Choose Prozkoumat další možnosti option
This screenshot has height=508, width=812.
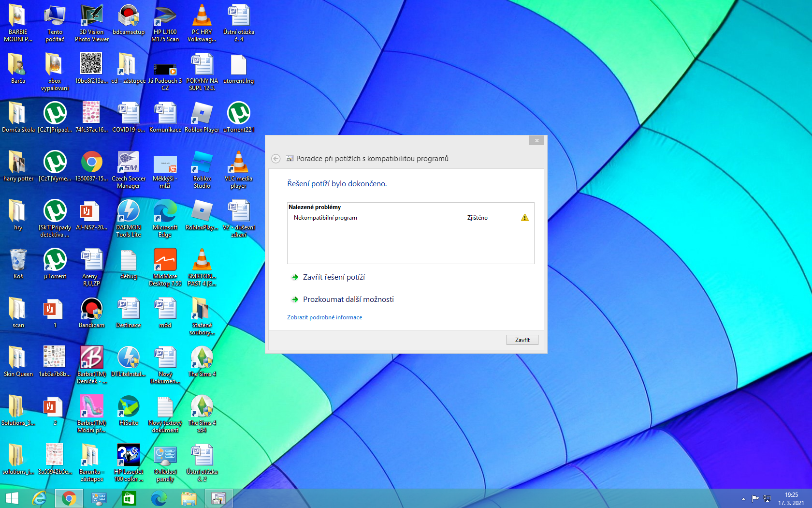(x=348, y=299)
